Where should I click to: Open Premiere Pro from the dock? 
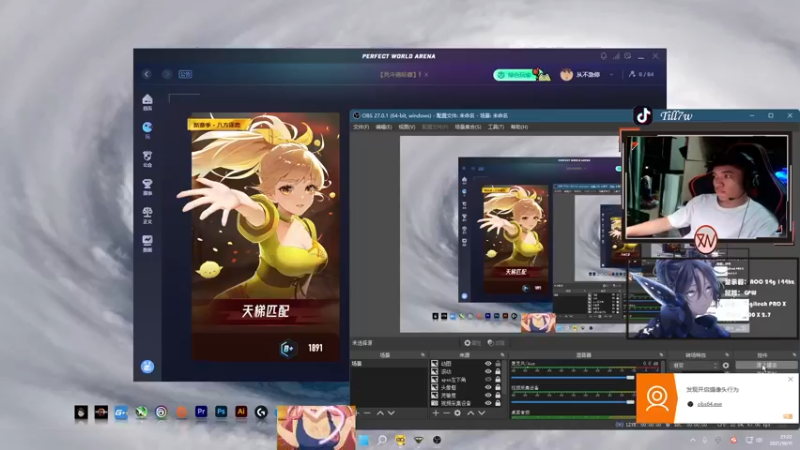click(201, 412)
